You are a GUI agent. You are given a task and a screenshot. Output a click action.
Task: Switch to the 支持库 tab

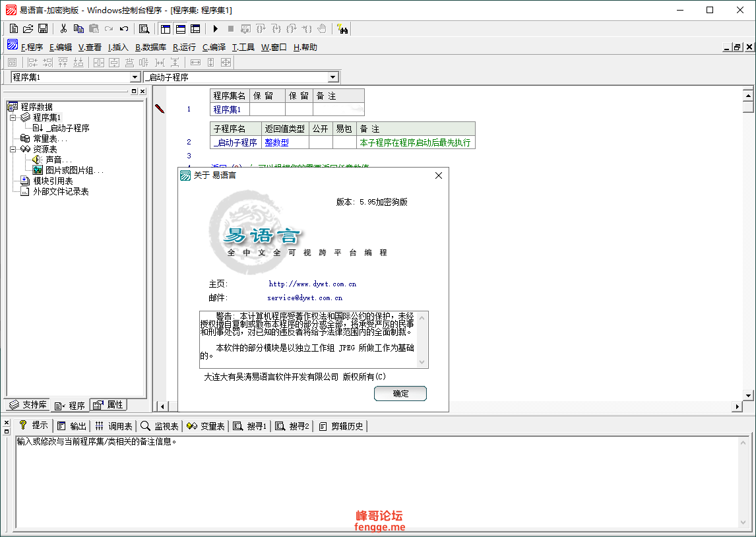(28, 405)
